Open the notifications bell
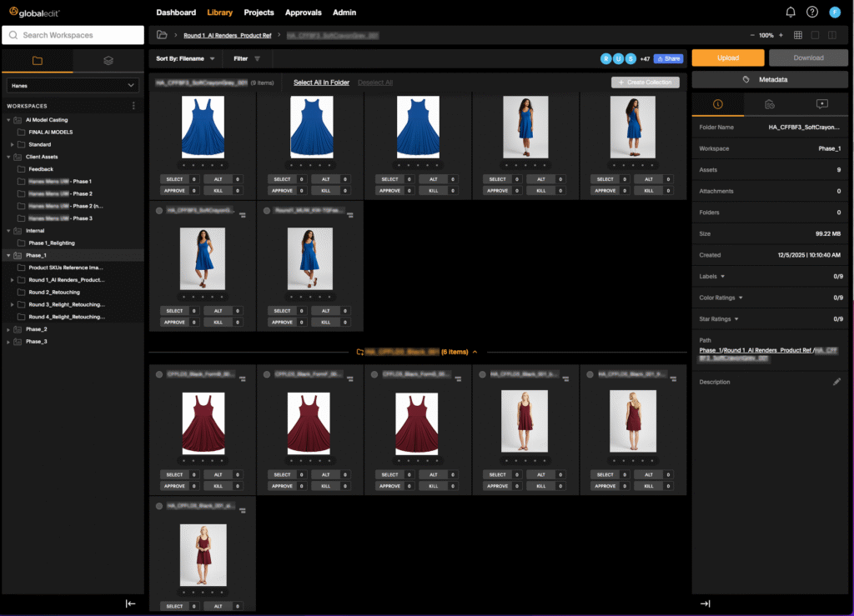The image size is (854, 616). click(x=791, y=12)
